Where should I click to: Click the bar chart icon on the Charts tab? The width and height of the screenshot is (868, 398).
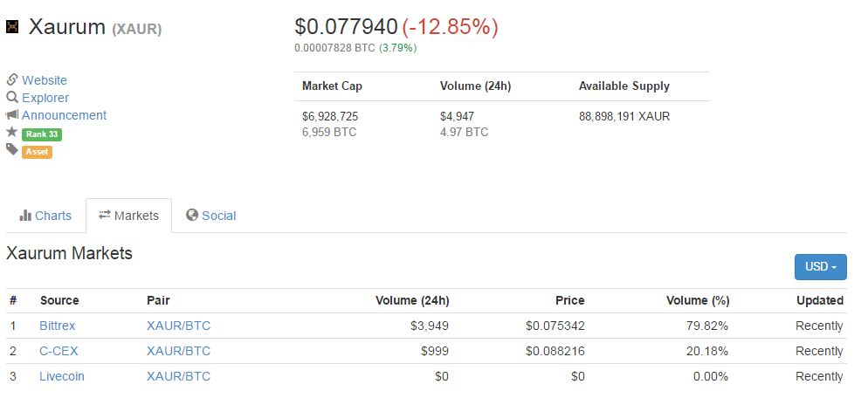pyautogui.click(x=25, y=216)
